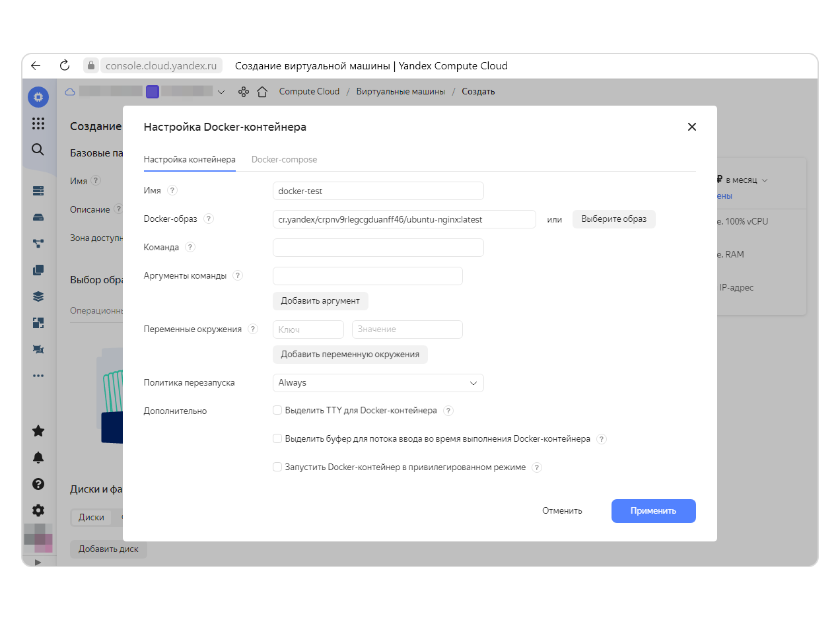The height and width of the screenshot is (620, 840).
Task: Open settings gear icon in sidebar
Action: pyautogui.click(x=38, y=510)
